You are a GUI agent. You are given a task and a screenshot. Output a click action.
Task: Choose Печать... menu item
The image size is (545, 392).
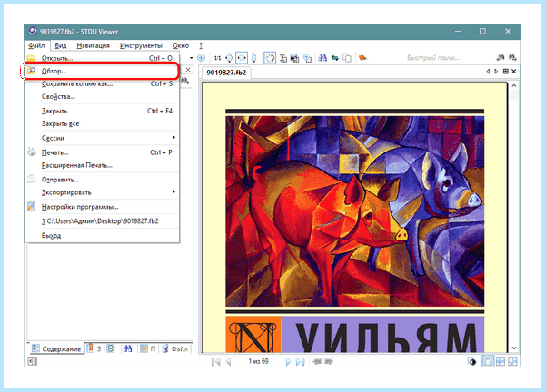(x=103, y=152)
